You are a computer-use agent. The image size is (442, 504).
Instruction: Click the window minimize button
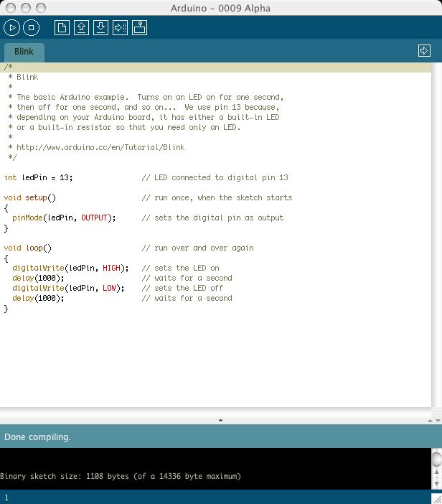[x=26, y=8]
